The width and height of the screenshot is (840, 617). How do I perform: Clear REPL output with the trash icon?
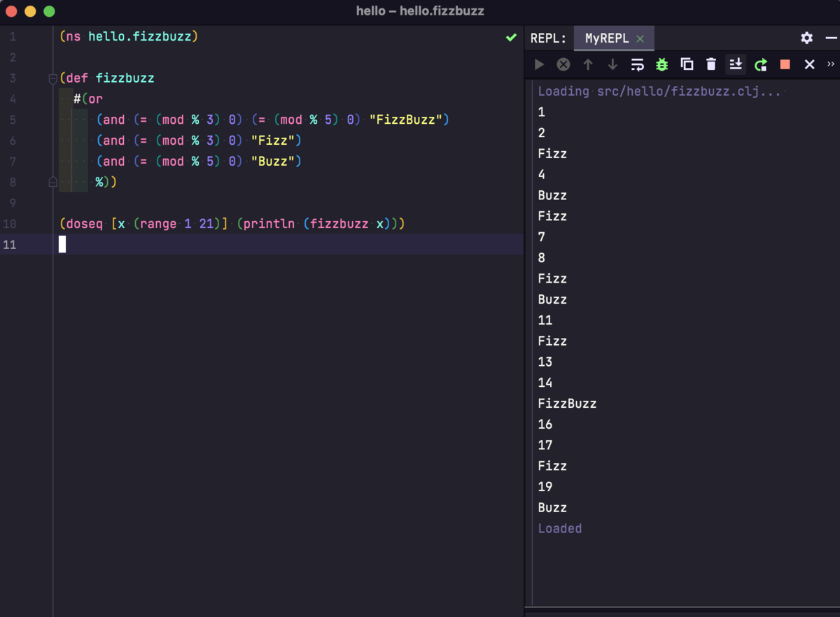coord(710,64)
